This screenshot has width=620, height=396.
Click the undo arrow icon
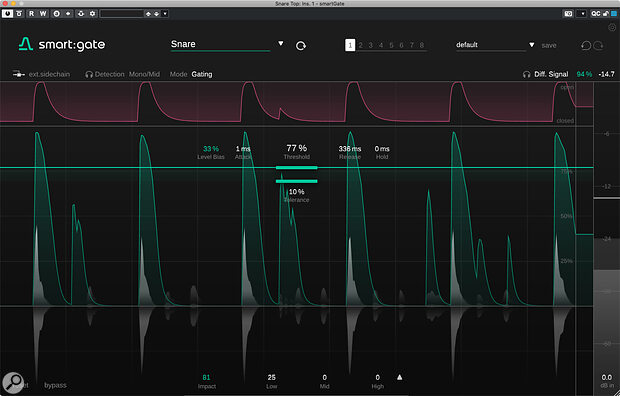click(586, 45)
